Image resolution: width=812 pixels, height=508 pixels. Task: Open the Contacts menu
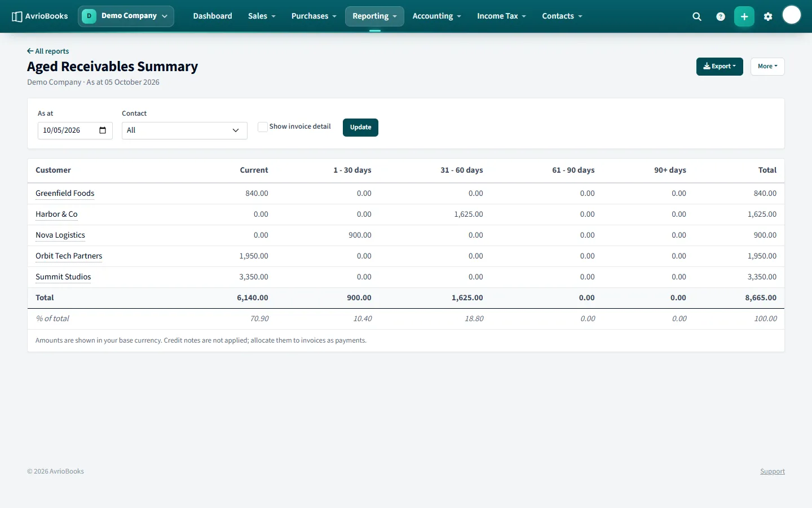point(562,16)
